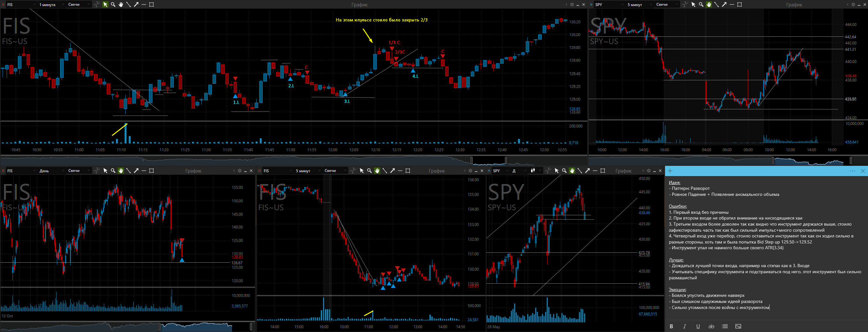Collapse arrow next to gear in FIS День chart
The height and width of the screenshot is (332, 868).
pyautogui.click(x=234, y=171)
